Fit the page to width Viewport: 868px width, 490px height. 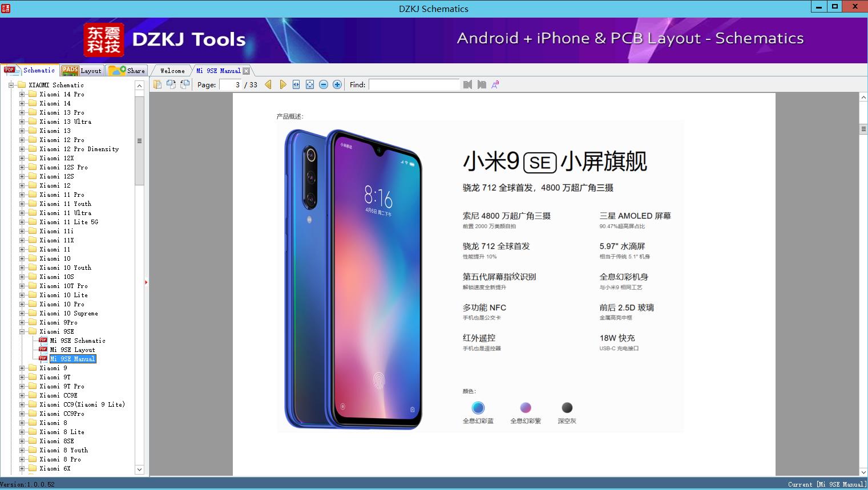(x=296, y=84)
